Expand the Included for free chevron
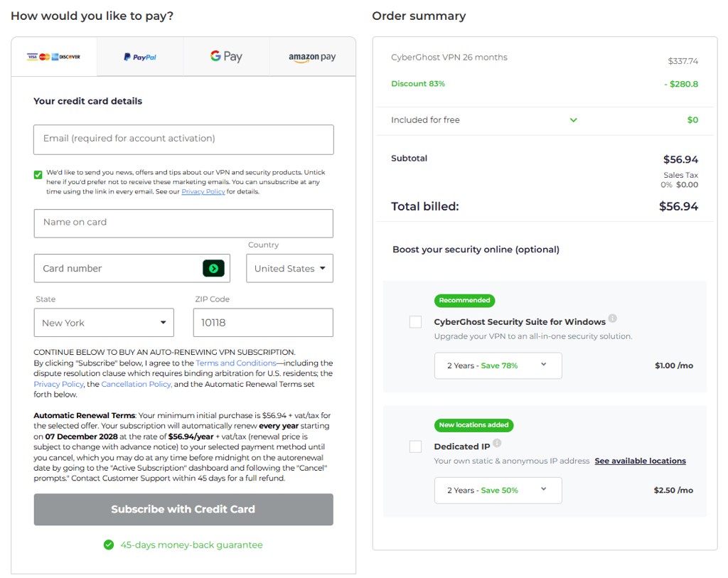The width and height of the screenshot is (728, 578). 574,120
